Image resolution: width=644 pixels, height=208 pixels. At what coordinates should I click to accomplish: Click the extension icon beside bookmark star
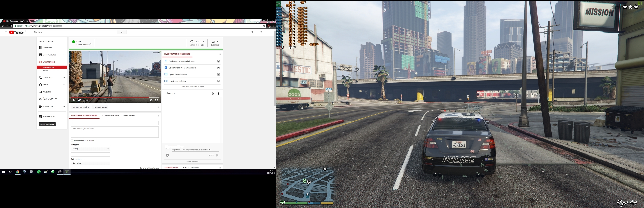(x=269, y=26)
